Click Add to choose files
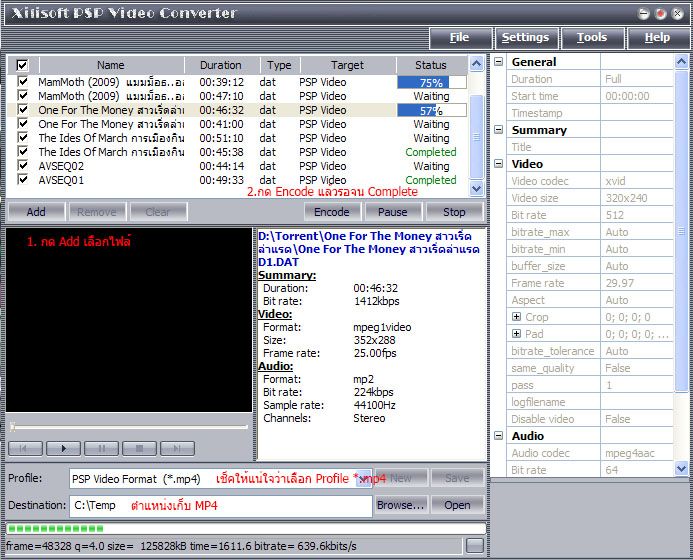 36,212
